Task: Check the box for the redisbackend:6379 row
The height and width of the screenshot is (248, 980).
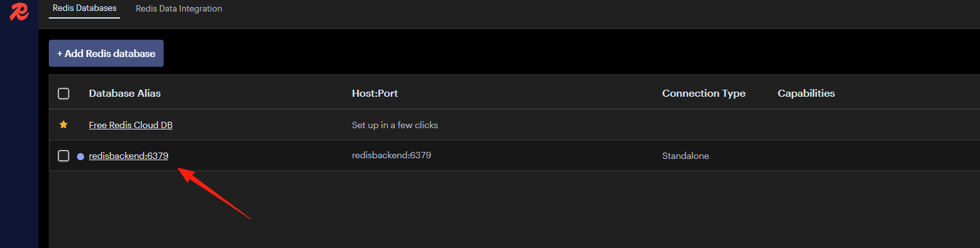Action: pos(64,156)
